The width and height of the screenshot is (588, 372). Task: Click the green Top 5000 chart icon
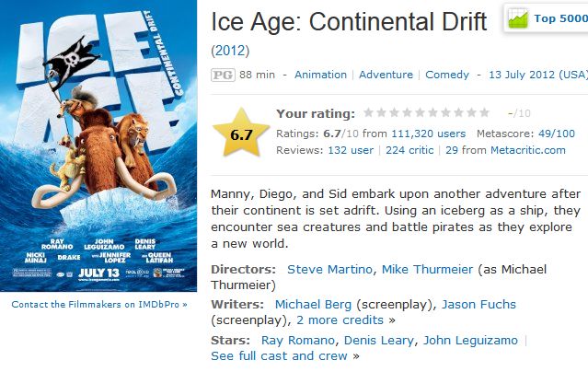518,18
